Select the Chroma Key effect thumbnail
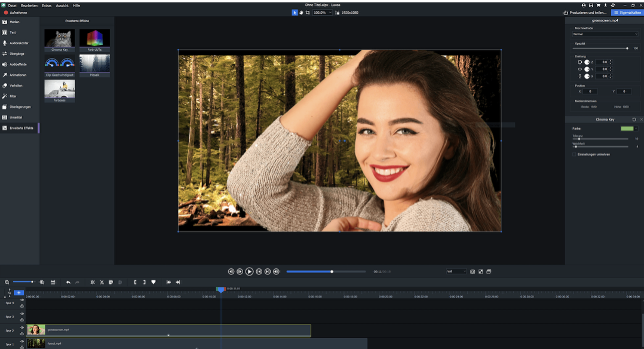The image size is (644, 349). pos(60,38)
